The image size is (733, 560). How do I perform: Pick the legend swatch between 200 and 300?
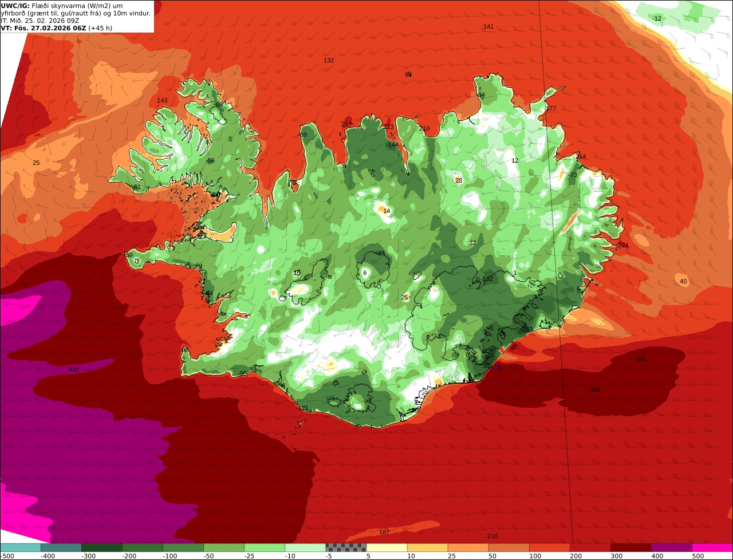590,547
